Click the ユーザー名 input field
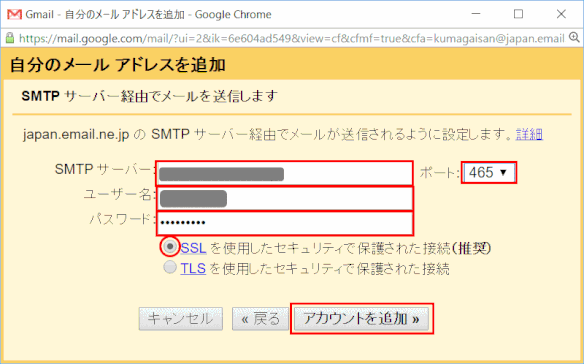This screenshot has width=584, height=364. click(285, 199)
